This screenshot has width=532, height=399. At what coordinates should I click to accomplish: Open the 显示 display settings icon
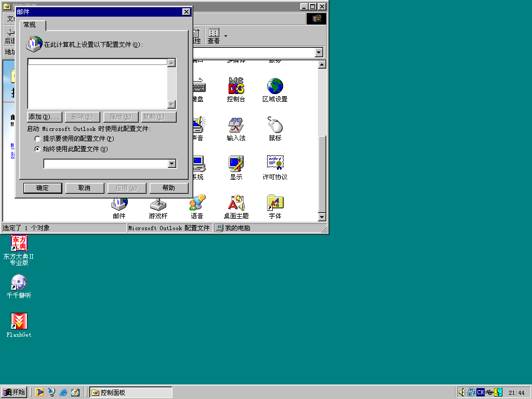click(236, 164)
